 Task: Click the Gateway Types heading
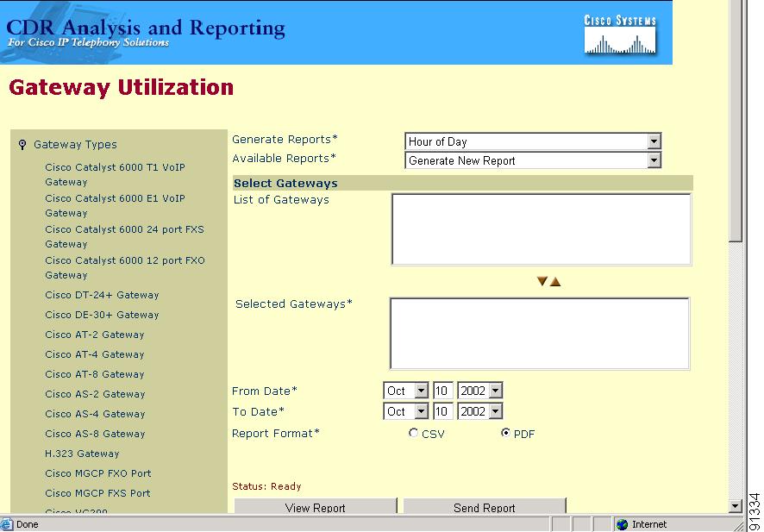(75, 145)
